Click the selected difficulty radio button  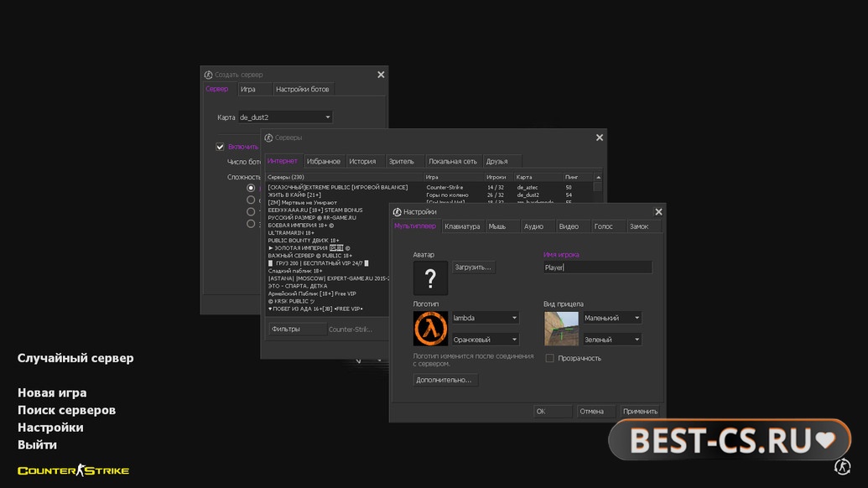point(251,188)
